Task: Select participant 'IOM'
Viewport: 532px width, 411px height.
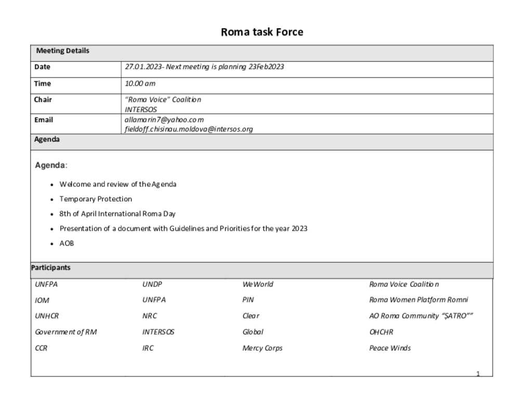Action: click(x=42, y=300)
